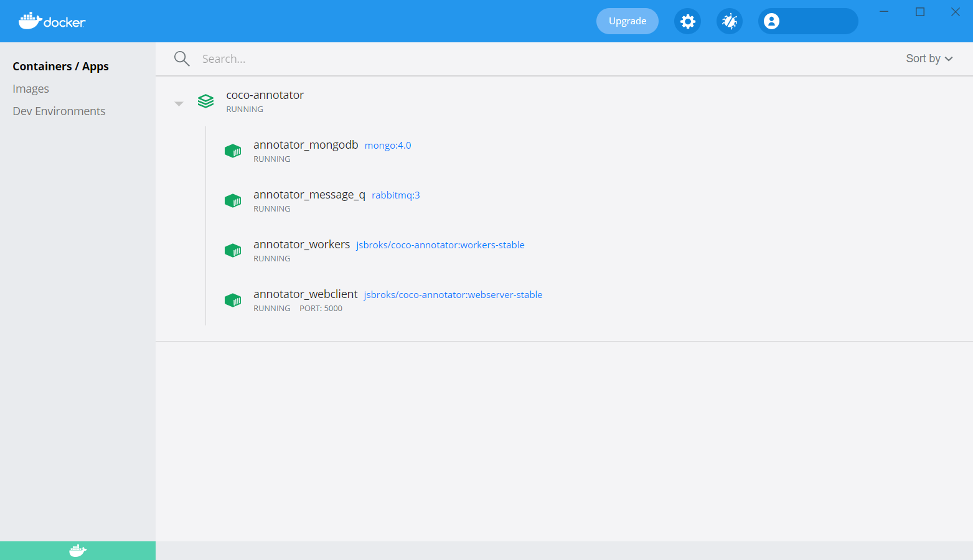The height and width of the screenshot is (560, 973).
Task: Select Containers / Apps in sidebar
Action: [x=60, y=67]
